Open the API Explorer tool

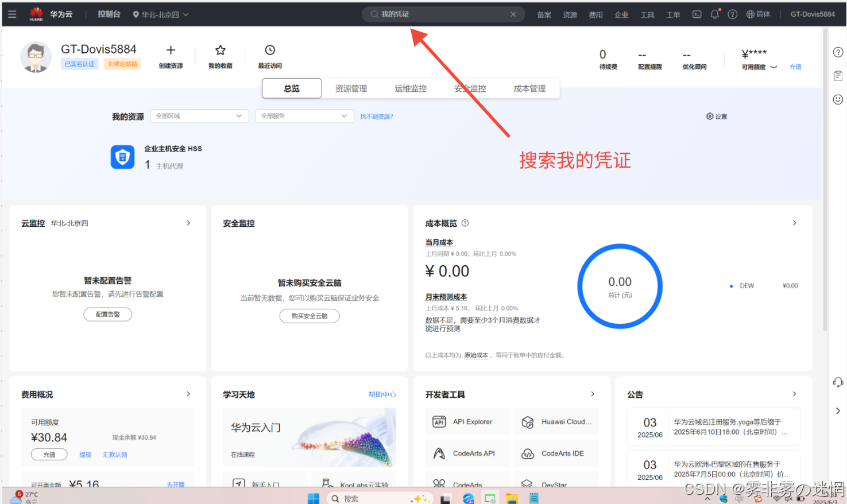click(467, 422)
